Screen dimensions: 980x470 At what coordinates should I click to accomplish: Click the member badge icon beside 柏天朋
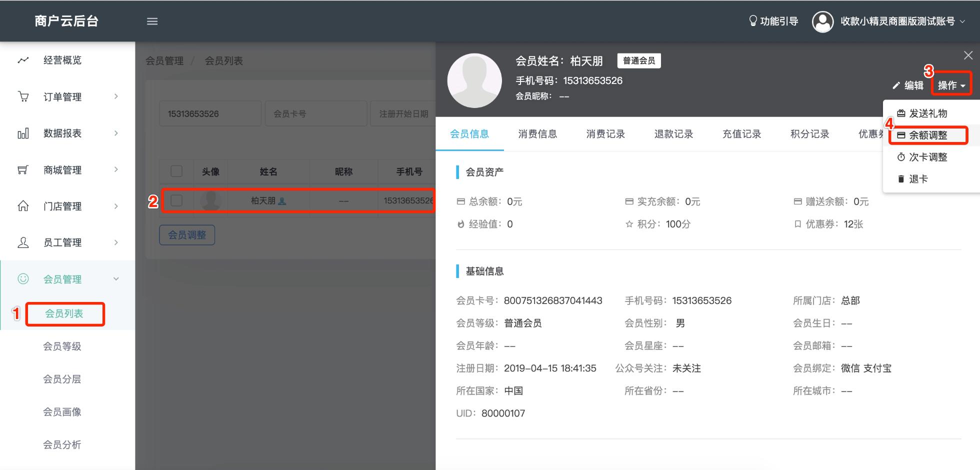282,201
